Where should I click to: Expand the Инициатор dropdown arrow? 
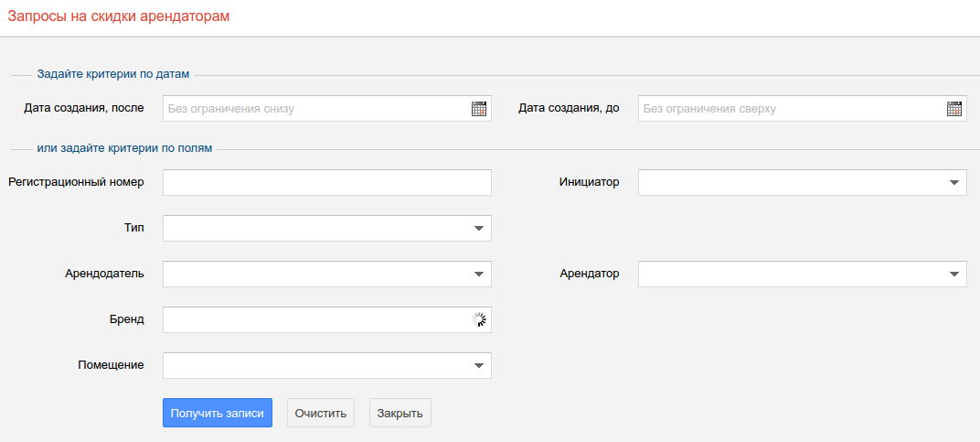coord(954,182)
